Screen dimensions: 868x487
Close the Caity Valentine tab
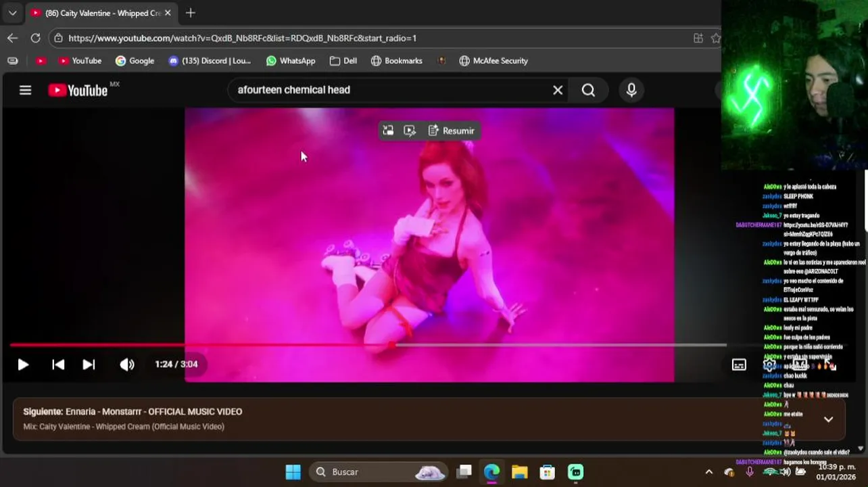[x=168, y=13]
